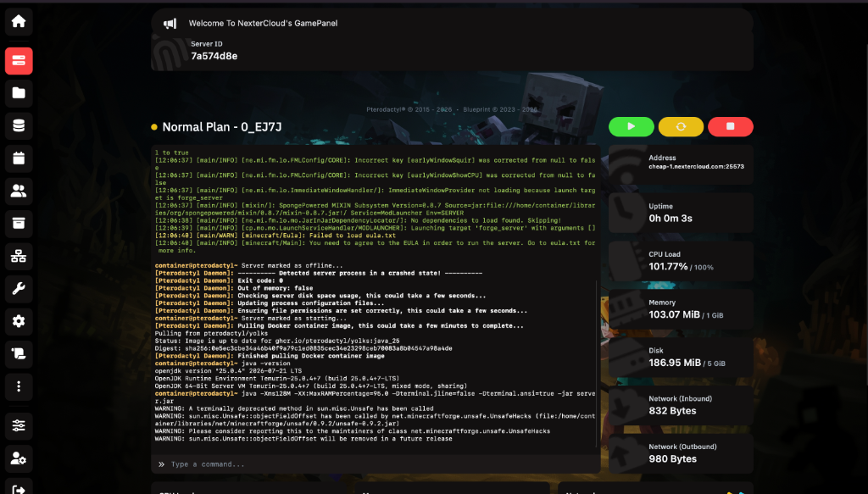
Task: Click the Uptime value 0h 0m 3s
Action: (670, 219)
